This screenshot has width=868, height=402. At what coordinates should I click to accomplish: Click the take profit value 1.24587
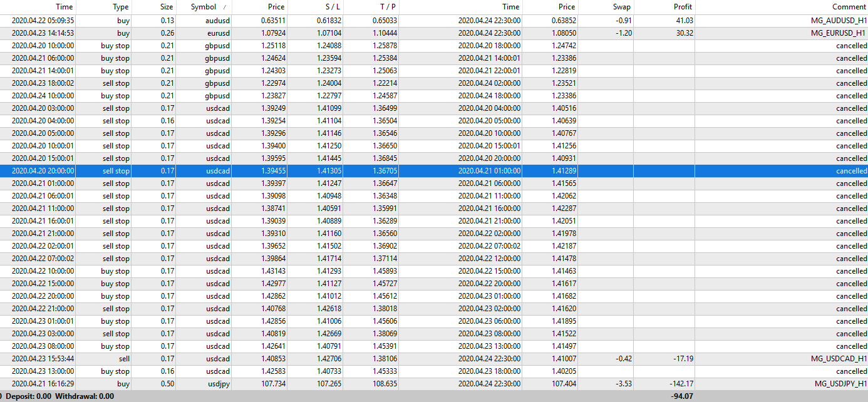(385, 96)
